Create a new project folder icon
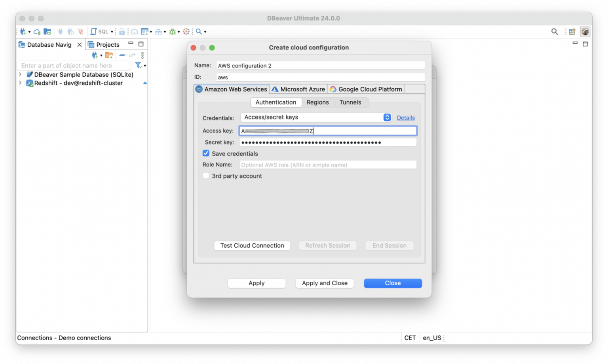 pyautogui.click(x=109, y=55)
